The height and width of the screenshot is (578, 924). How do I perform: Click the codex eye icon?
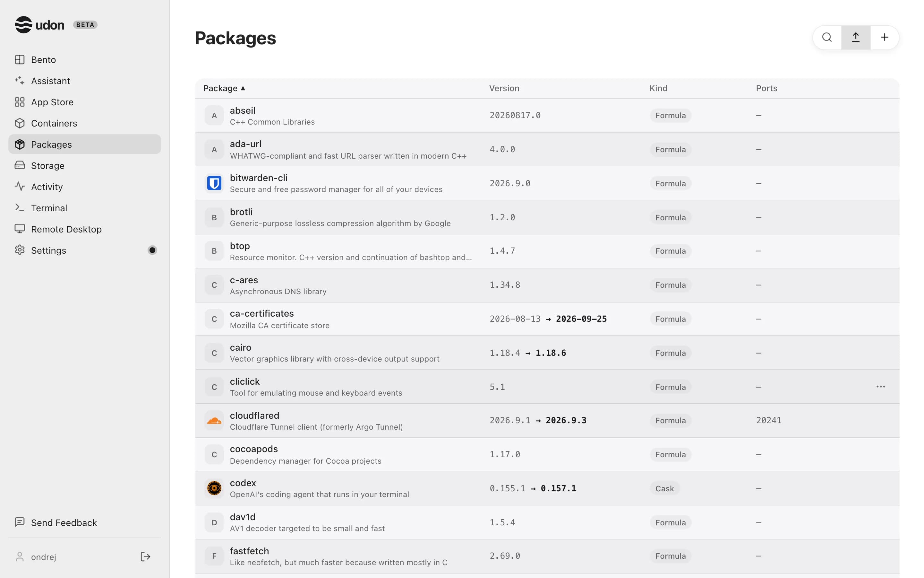[x=214, y=488]
